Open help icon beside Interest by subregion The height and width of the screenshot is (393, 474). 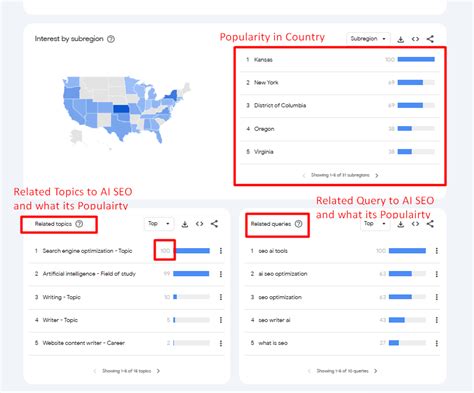click(111, 39)
